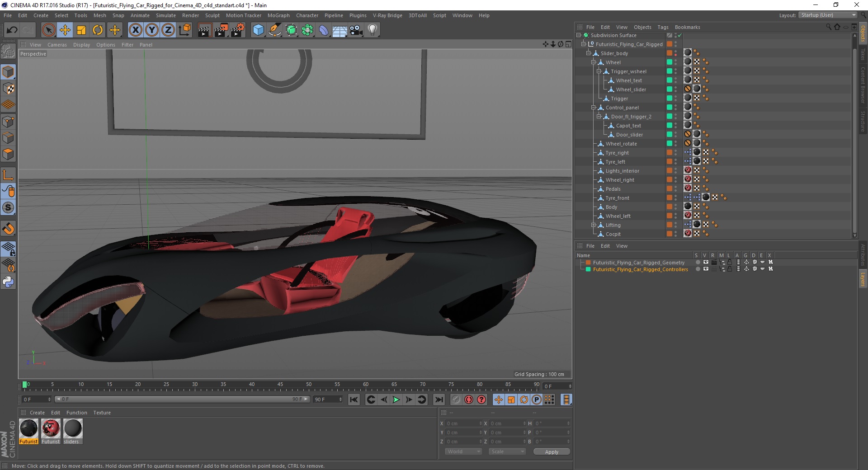Open the World coordinate dropdown

point(463,451)
